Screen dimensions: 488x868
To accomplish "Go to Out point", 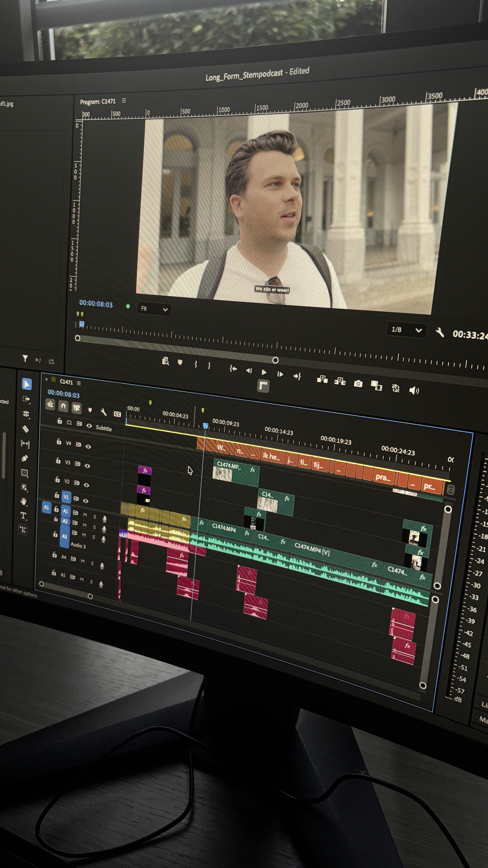I will [x=297, y=376].
